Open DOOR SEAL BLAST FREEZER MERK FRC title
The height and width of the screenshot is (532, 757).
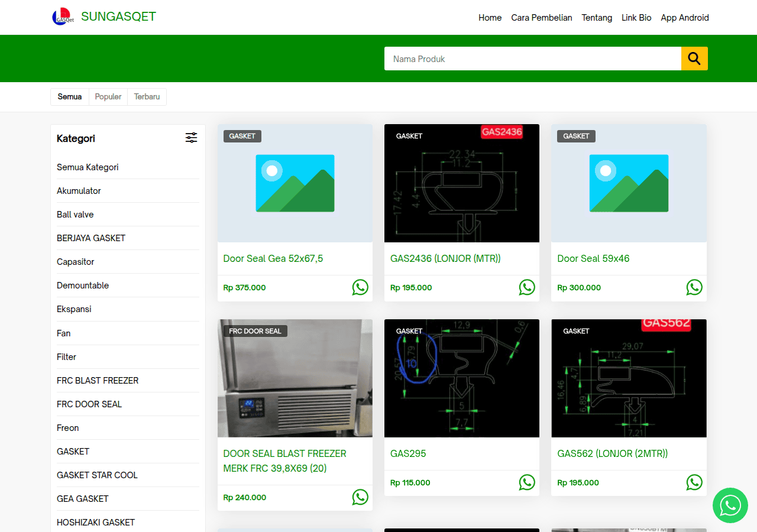(x=284, y=461)
